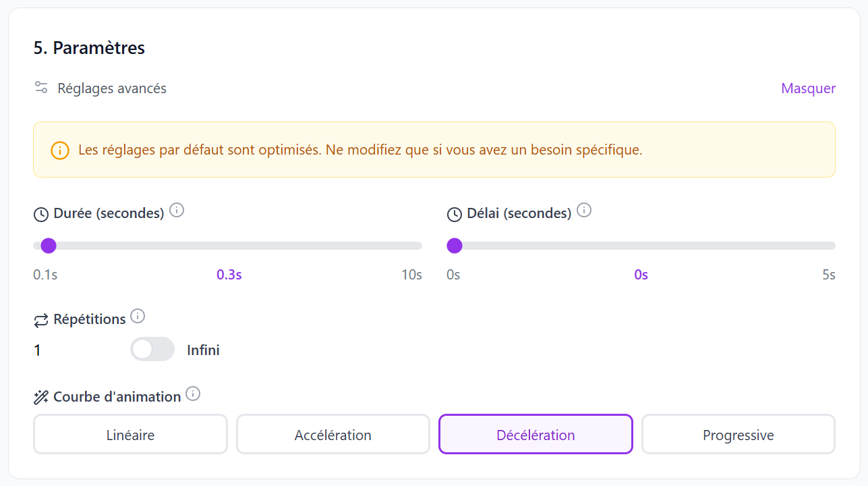Click the 0.3s value under the duration slider
The height and width of the screenshot is (486, 868).
229,275
